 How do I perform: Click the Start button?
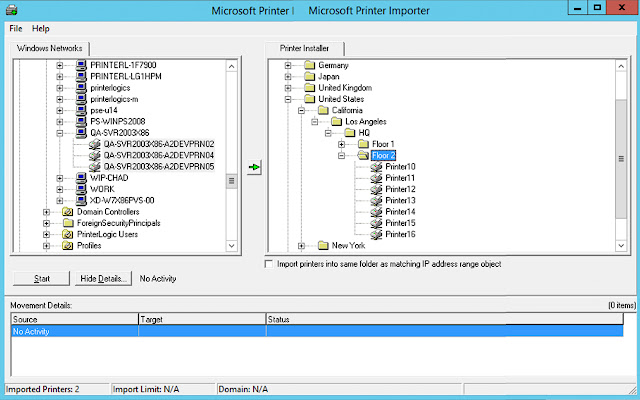click(x=42, y=279)
